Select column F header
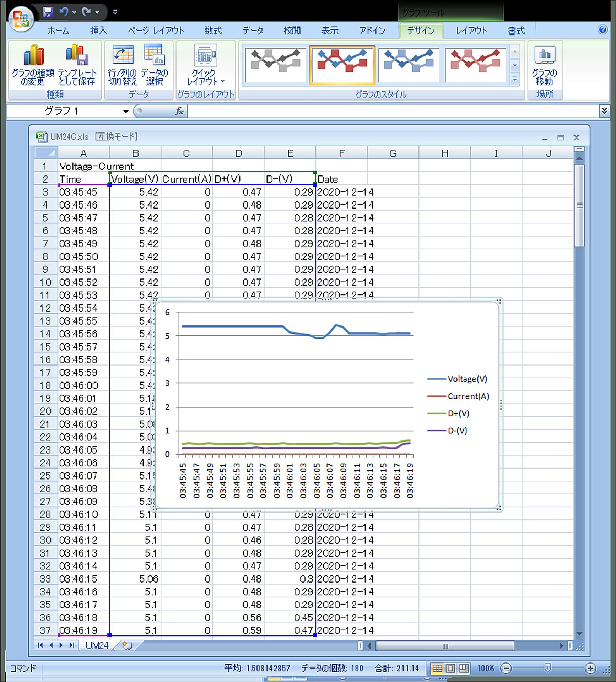 342,153
